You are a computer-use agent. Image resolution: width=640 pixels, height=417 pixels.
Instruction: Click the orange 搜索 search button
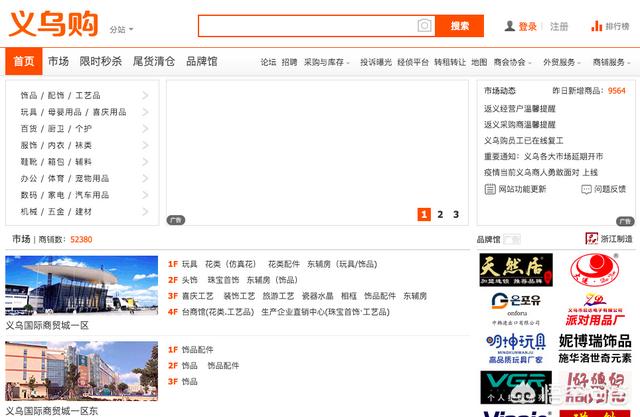(460, 26)
